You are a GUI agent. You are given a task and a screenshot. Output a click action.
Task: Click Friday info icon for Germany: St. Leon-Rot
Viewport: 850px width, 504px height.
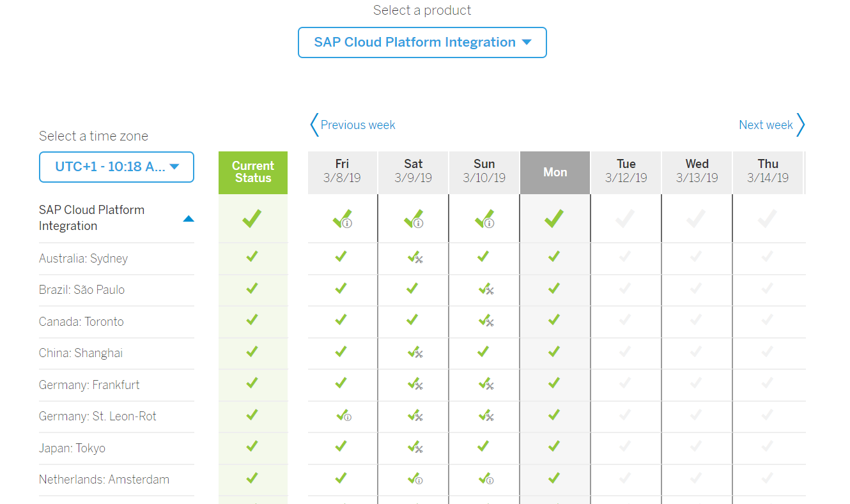click(x=344, y=415)
